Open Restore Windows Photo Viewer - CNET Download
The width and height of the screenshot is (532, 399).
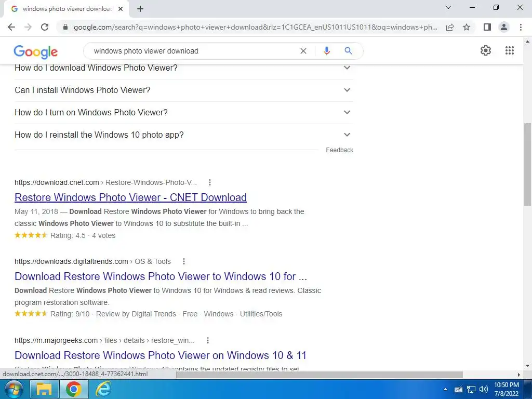[130, 197]
